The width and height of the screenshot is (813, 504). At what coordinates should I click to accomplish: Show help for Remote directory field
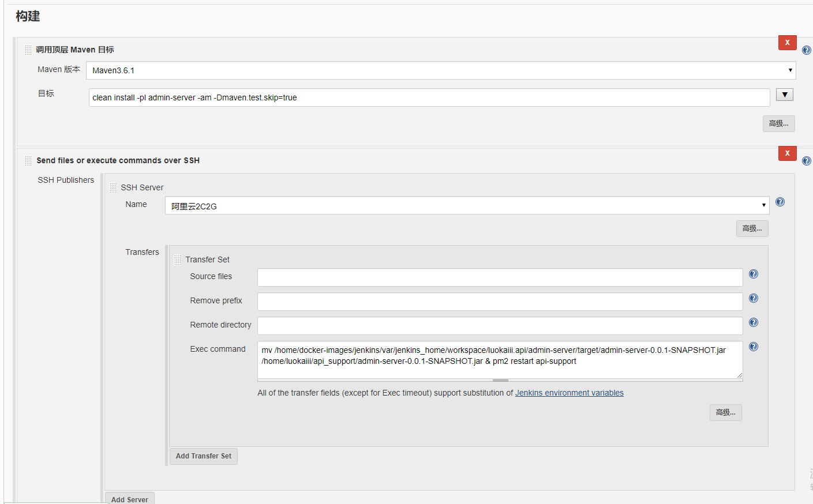click(754, 322)
